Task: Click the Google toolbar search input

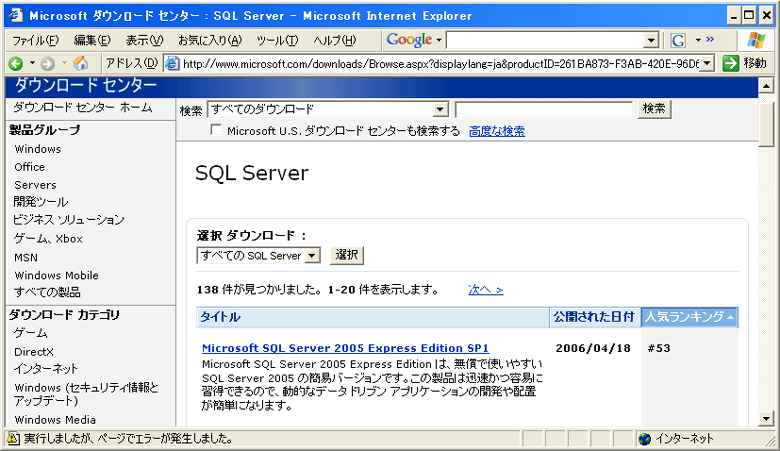Action: (x=545, y=40)
